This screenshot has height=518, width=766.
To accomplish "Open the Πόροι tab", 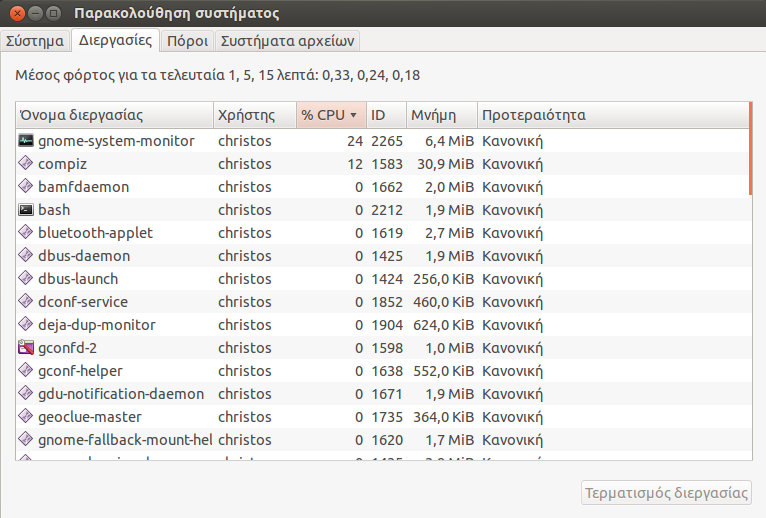I will click(188, 41).
